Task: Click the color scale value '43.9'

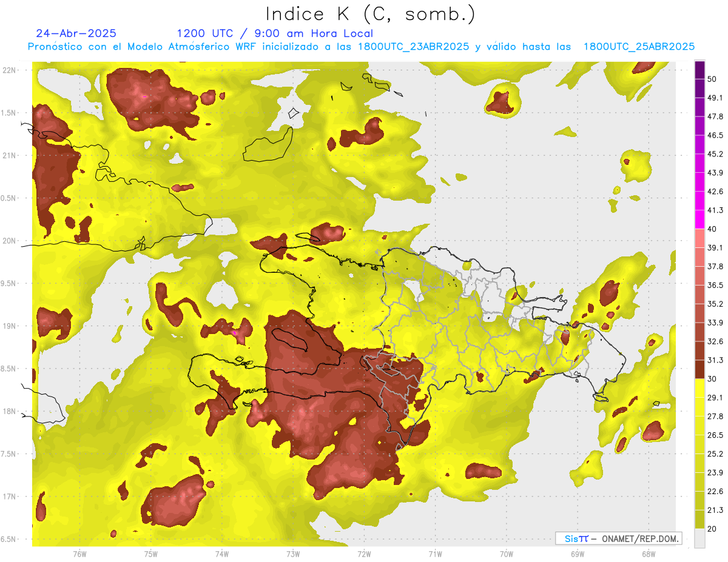Action: [x=715, y=173]
